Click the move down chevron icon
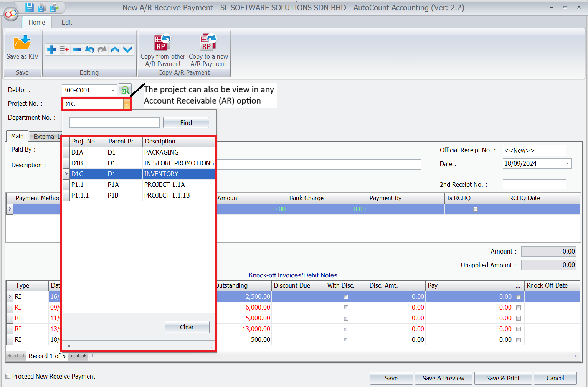 tap(127, 49)
